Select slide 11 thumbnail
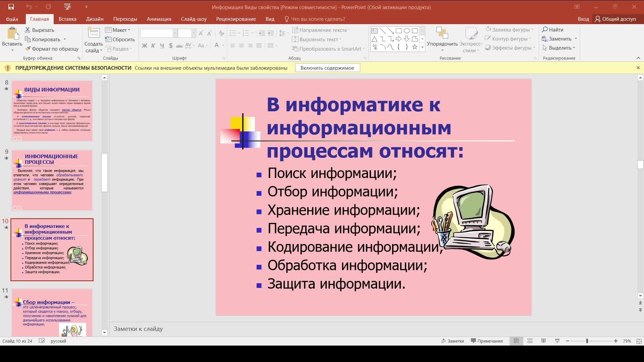This screenshot has width=644, height=362. click(x=52, y=313)
